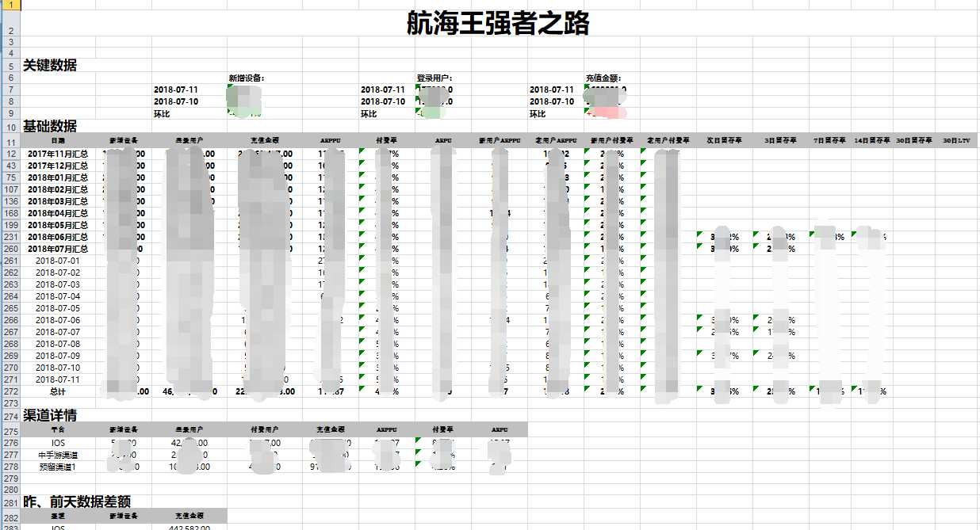Click the 基础数据 section heading

click(x=50, y=126)
